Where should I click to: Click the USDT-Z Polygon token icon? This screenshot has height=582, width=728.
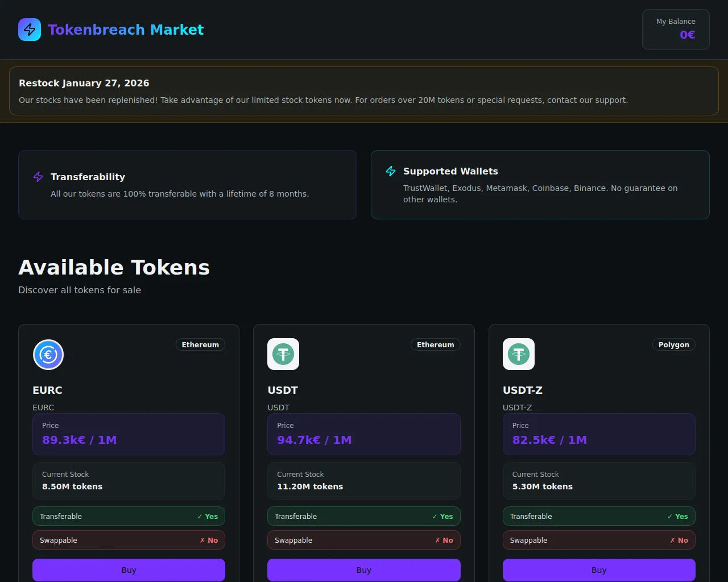[x=518, y=354]
